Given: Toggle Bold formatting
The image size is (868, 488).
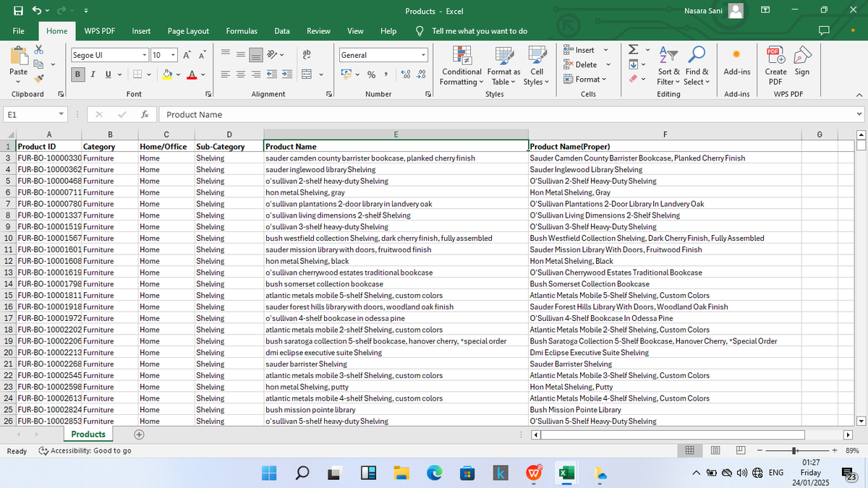Looking at the screenshot, I should [77, 74].
